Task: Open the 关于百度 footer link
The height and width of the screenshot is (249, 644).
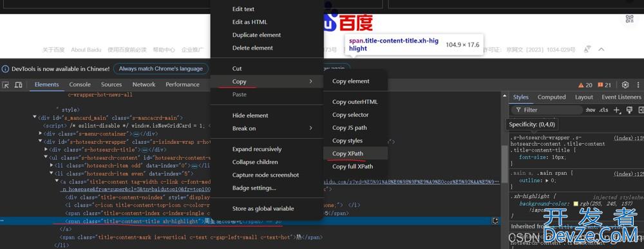Action: [53, 50]
